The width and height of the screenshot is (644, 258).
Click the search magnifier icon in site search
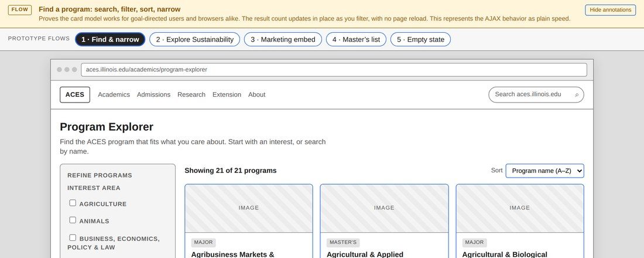click(x=577, y=95)
